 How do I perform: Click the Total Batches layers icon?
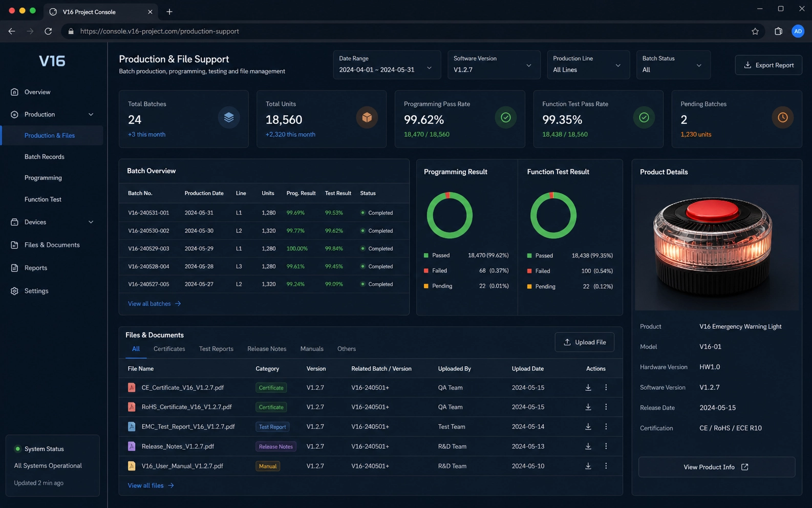click(229, 117)
